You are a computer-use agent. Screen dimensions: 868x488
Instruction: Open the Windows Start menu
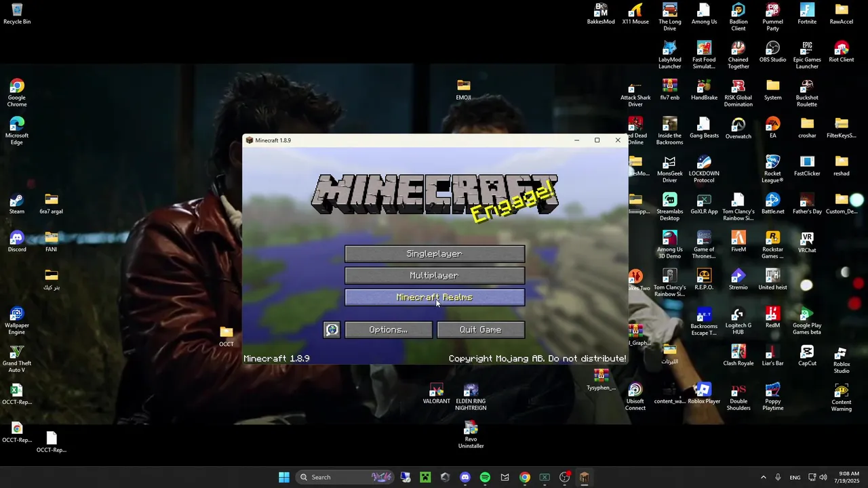pos(284,477)
